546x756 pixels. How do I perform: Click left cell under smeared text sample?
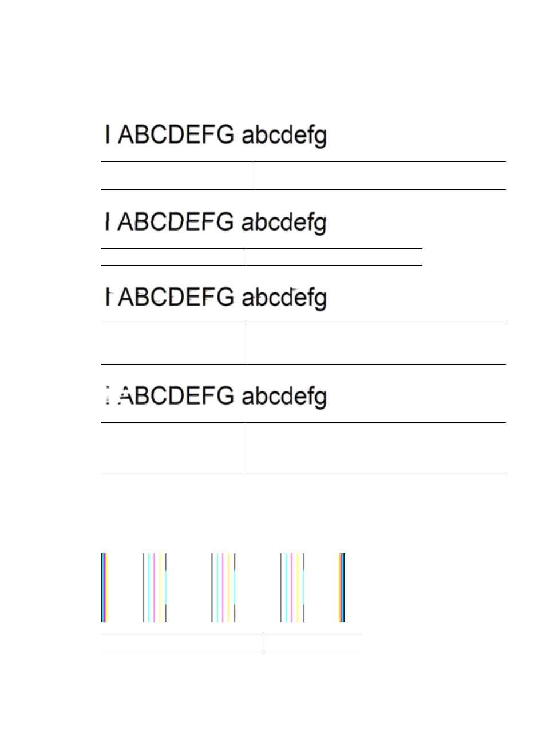(173, 344)
